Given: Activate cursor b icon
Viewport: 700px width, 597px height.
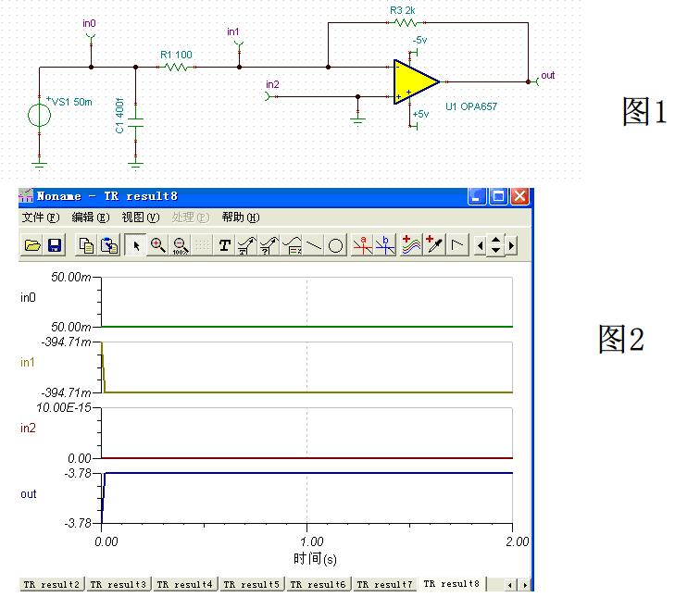Looking at the screenshot, I should (385, 245).
